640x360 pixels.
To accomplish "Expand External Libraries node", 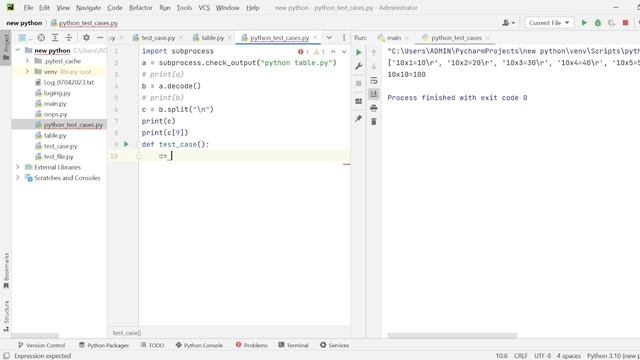I will click(18, 167).
